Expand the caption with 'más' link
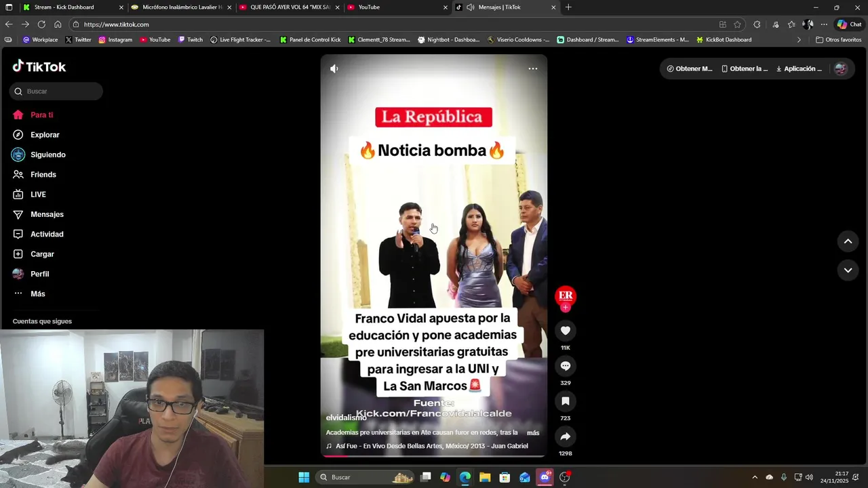This screenshot has width=868, height=488. [533, 432]
